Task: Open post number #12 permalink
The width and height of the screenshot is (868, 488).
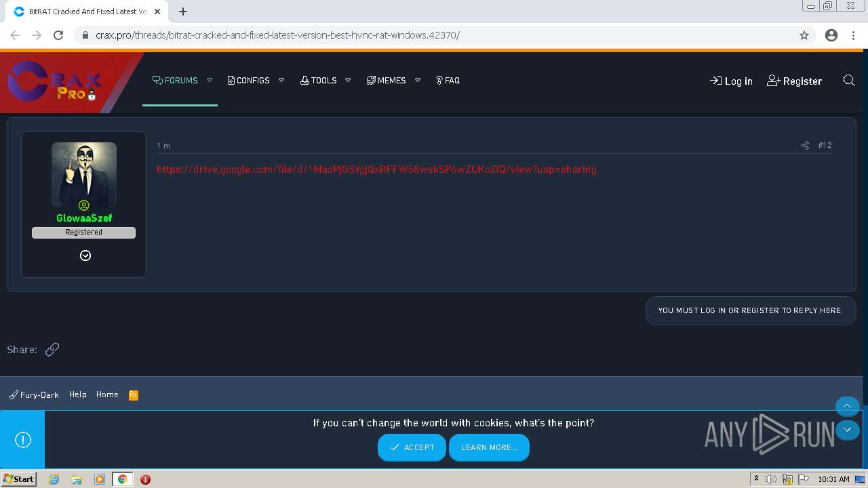Action: click(x=825, y=145)
